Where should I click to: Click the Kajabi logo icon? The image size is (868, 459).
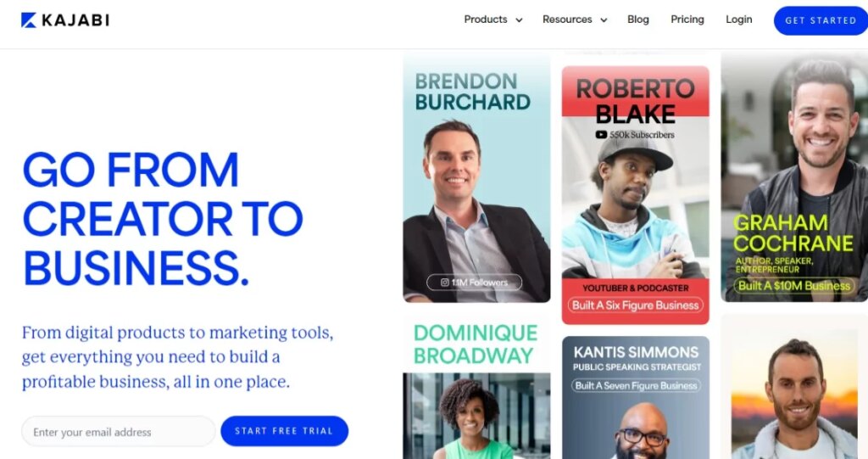click(29, 20)
